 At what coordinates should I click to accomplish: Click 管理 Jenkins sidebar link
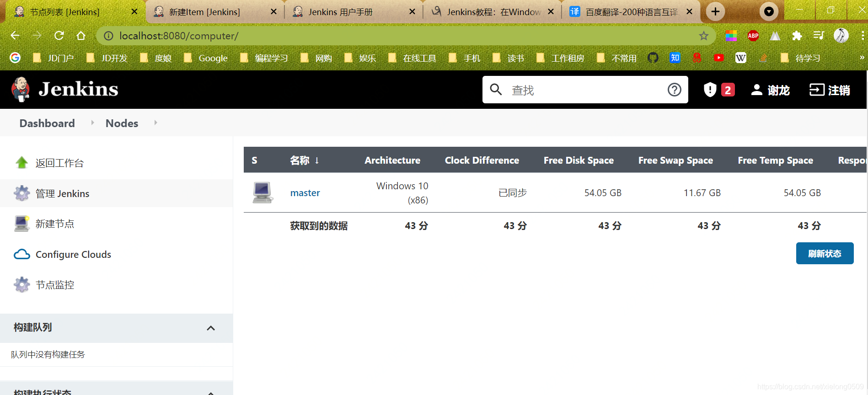[63, 194]
